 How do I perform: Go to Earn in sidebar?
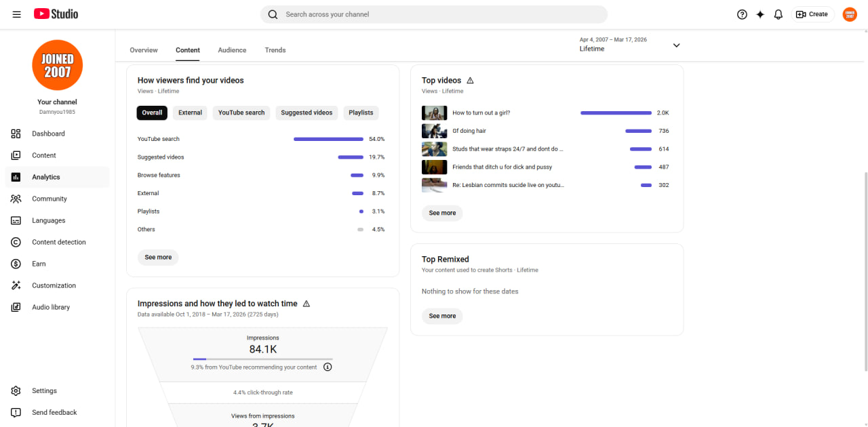[x=57, y=264]
